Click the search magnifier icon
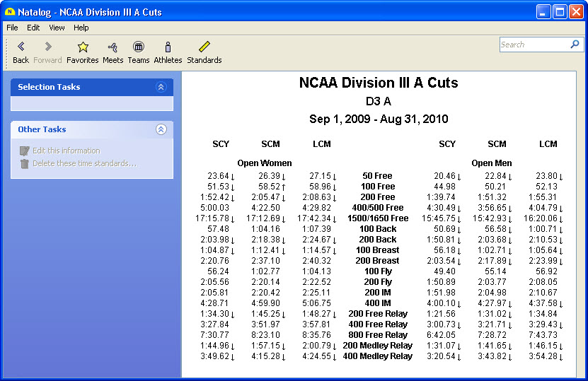Viewport: 588px width, 381px height. 575,45
